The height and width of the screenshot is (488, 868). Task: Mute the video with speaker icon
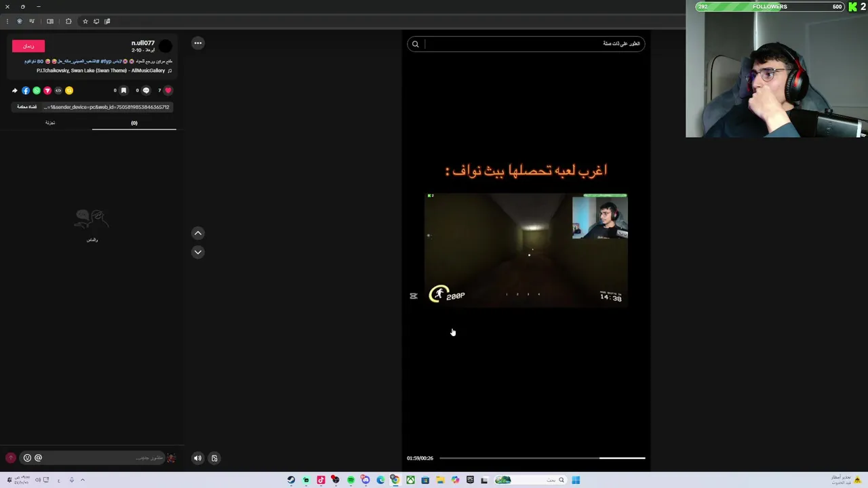click(197, 458)
